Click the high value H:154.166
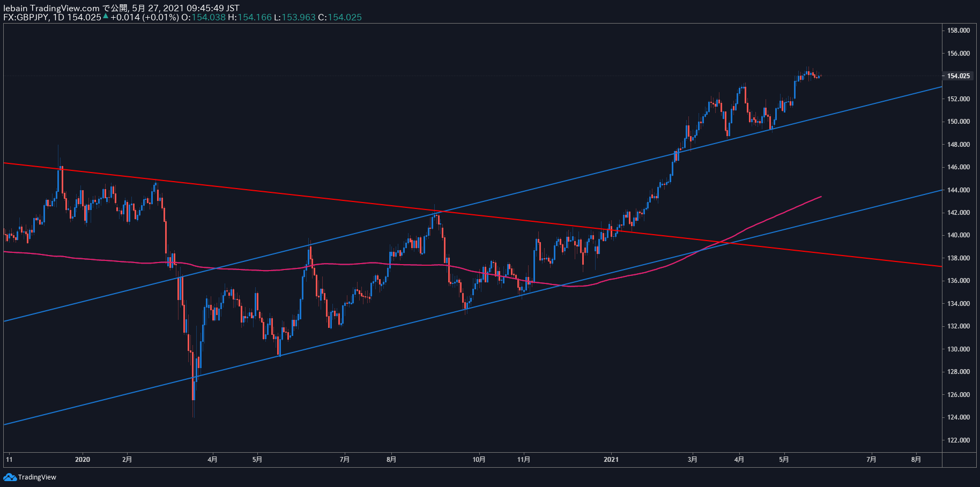The image size is (980, 487). (x=250, y=17)
